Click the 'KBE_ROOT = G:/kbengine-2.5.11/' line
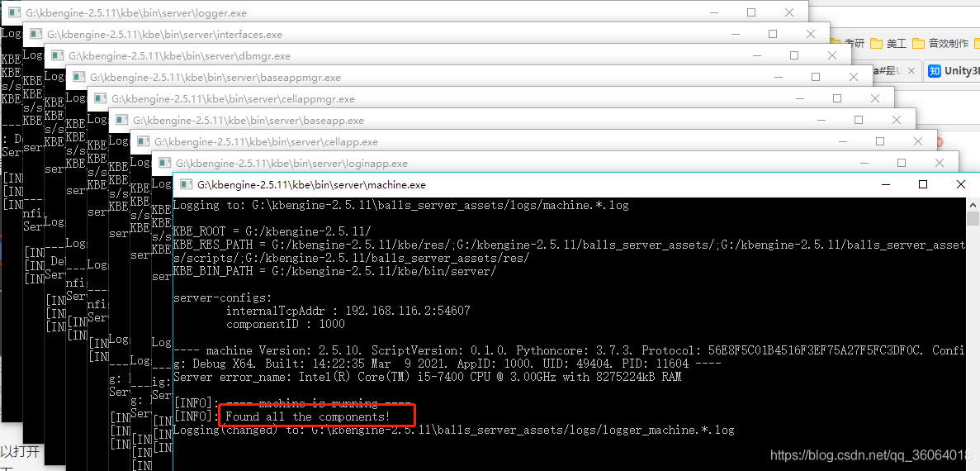 (x=272, y=231)
